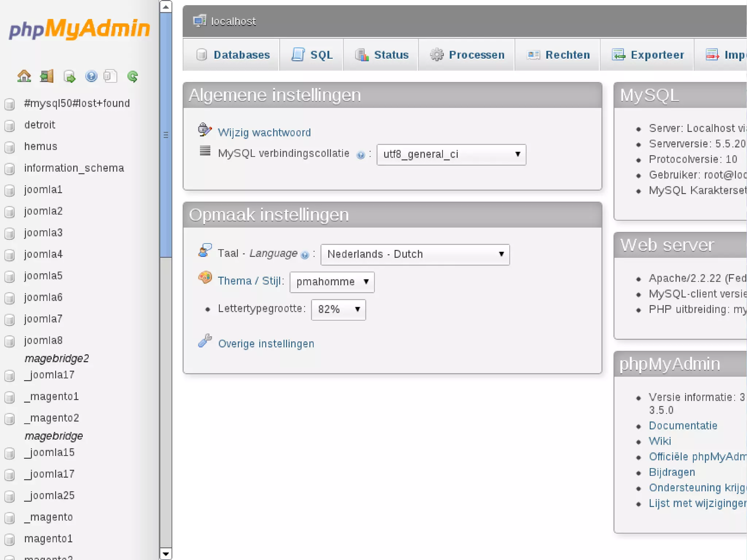Select the _joomla15 database
Image resolution: width=747 pixels, height=560 pixels.
pyautogui.click(x=49, y=453)
